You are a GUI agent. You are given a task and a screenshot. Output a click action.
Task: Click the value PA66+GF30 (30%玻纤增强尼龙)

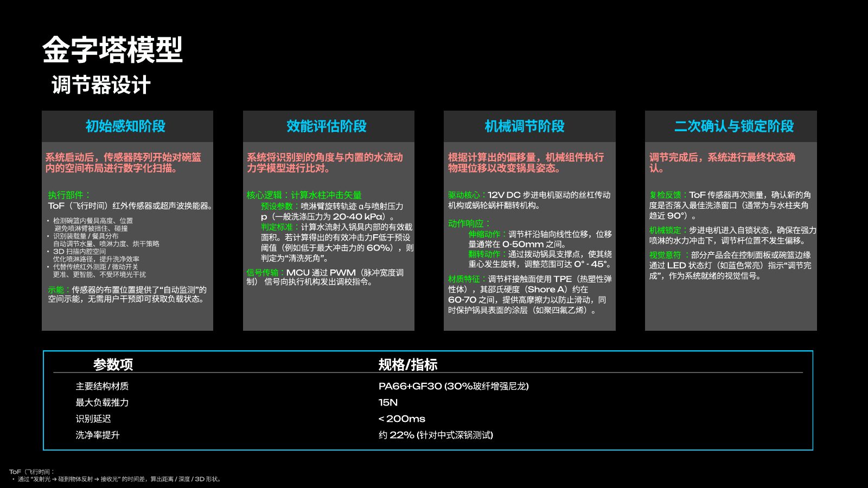(454, 386)
